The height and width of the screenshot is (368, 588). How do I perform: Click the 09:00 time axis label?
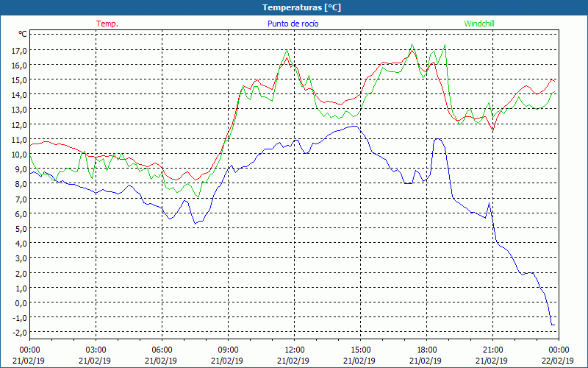pos(229,350)
